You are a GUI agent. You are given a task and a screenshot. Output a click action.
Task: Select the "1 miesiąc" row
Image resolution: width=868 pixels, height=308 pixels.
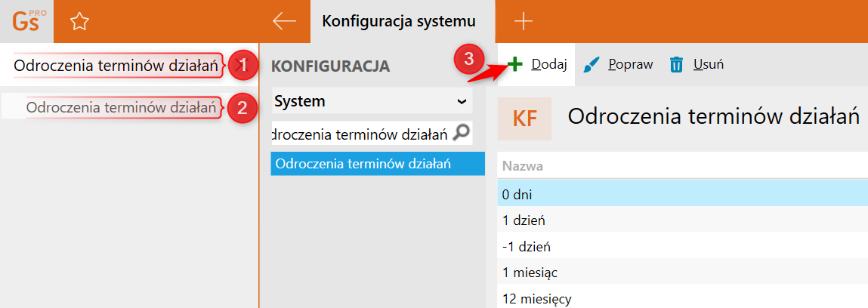click(530, 272)
